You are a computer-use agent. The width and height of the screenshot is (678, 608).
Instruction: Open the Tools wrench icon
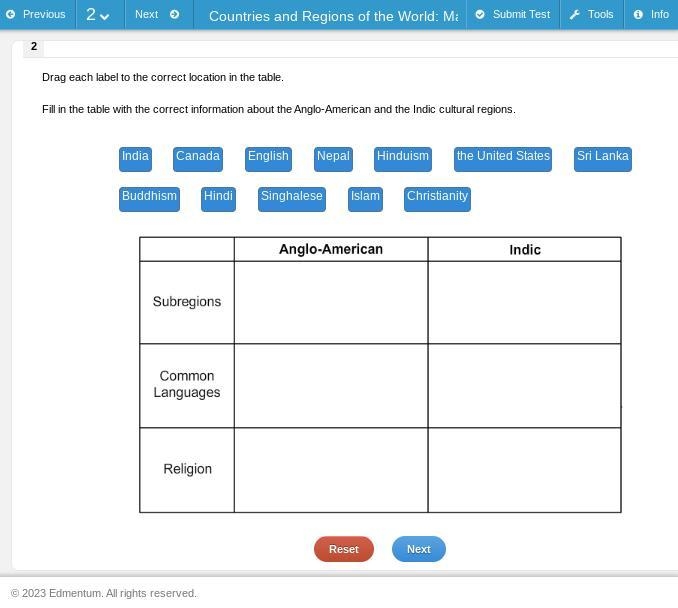(574, 14)
